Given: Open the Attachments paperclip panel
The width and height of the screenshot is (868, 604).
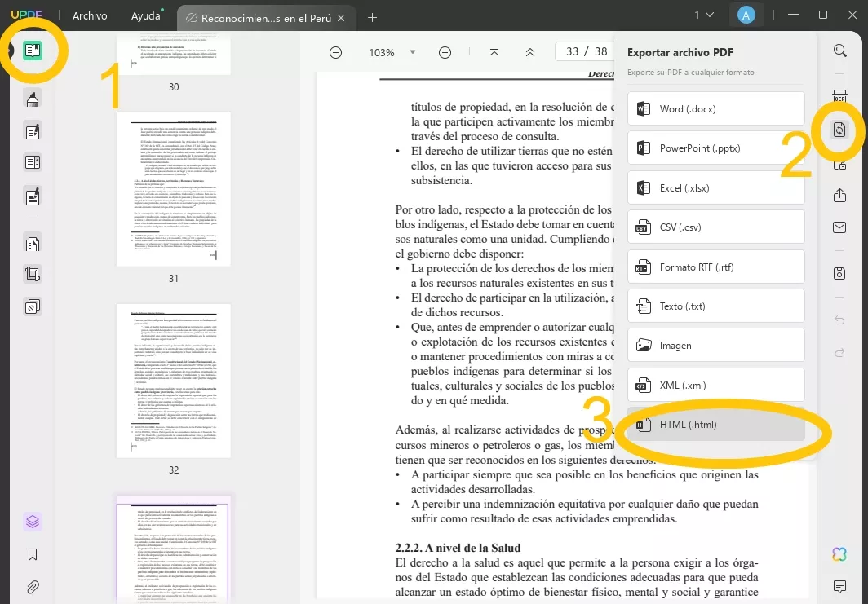Looking at the screenshot, I should pos(33,587).
